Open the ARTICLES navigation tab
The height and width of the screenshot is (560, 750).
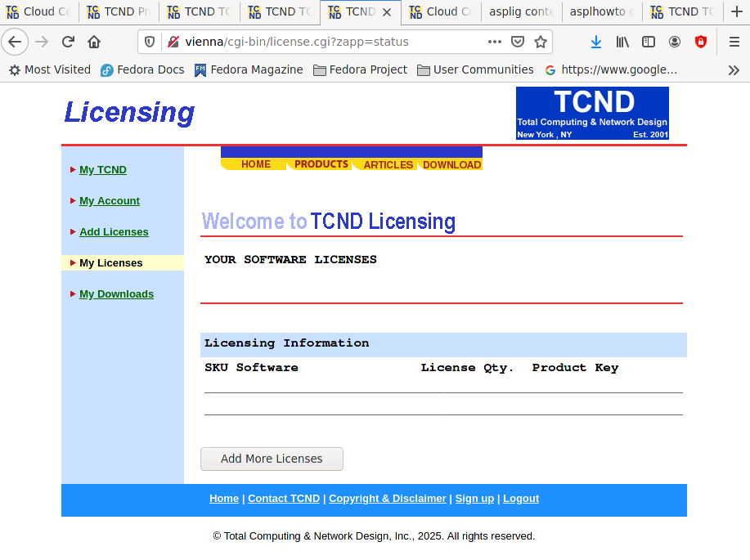[388, 165]
